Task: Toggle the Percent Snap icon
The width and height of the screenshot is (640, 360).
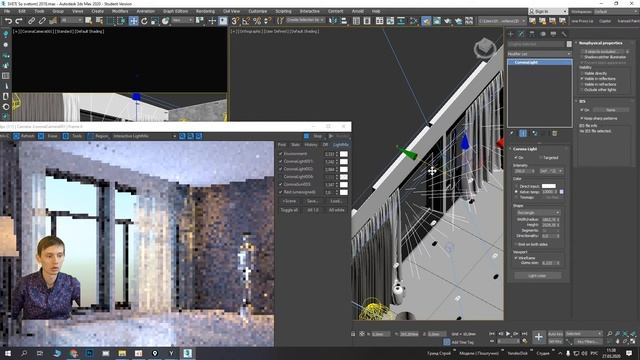Action: click(257, 21)
